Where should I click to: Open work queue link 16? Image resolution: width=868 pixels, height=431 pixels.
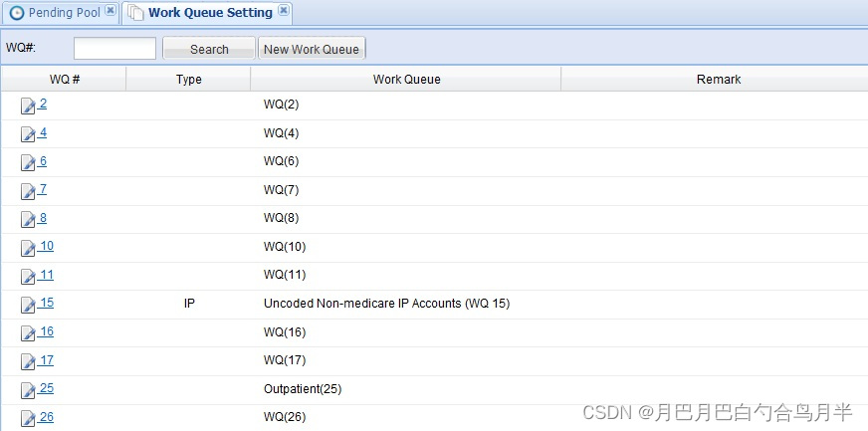(47, 331)
